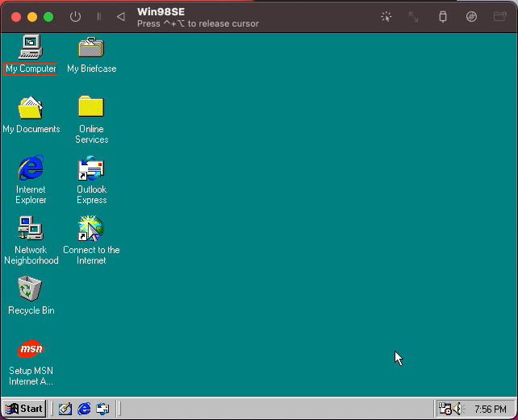518x420 pixels.
Task: Launch Internet Explorer from Quick Launch
Action: coord(84,409)
